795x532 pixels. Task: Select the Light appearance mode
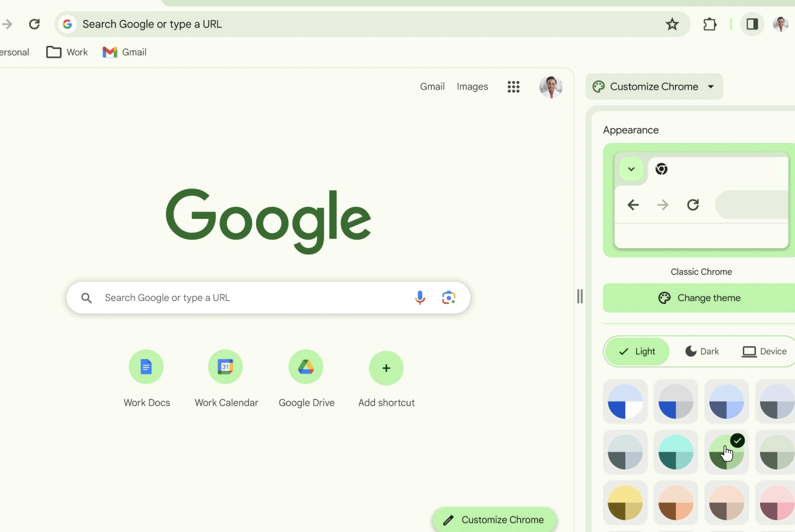(637, 351)
